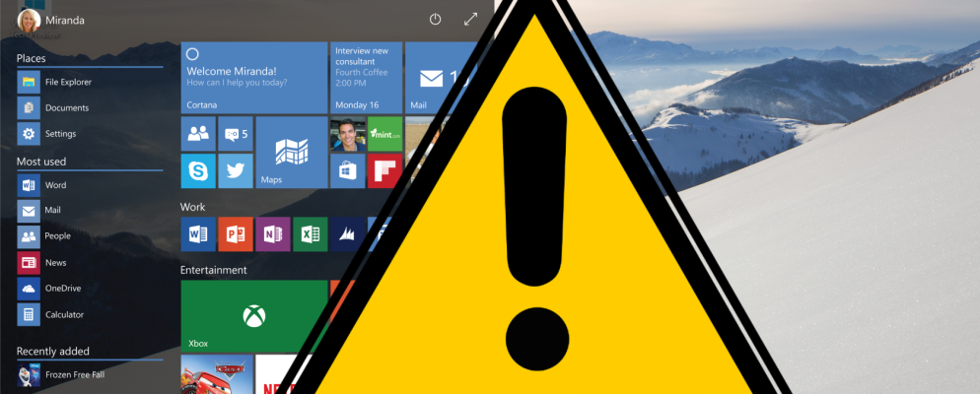Open the Mail live tile
The height and width of the screenshot is (394, 980).
442,78
